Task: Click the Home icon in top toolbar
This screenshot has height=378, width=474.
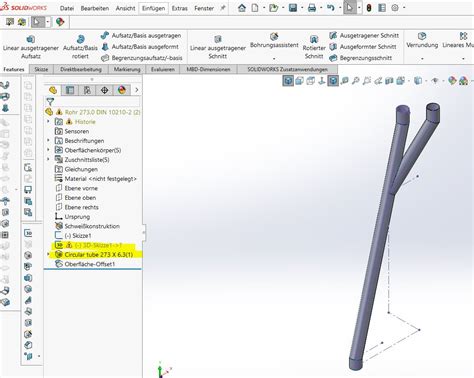Action: [242, 8]
